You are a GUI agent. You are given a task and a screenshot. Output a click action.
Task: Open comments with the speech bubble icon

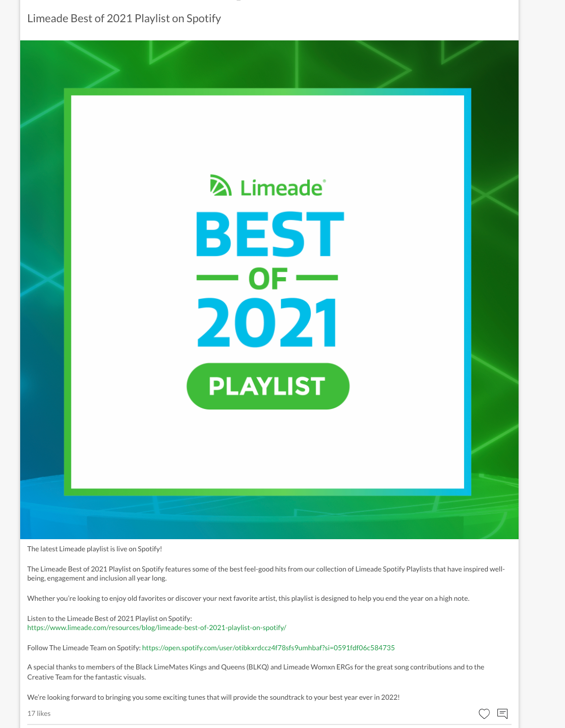coord(502,713)
